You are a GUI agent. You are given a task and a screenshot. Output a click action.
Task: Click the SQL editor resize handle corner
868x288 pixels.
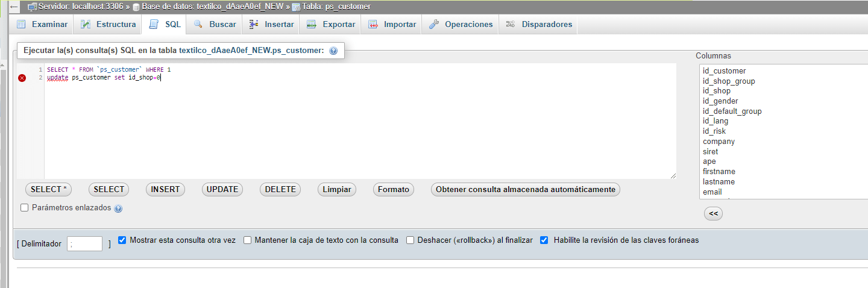[673, 175]
